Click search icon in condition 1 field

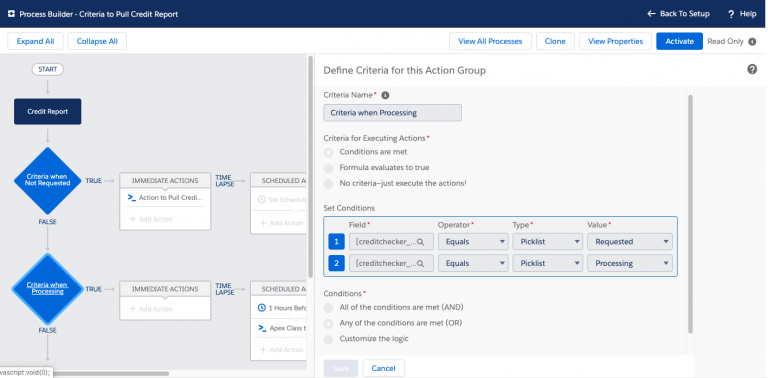[x=420, y=242]
